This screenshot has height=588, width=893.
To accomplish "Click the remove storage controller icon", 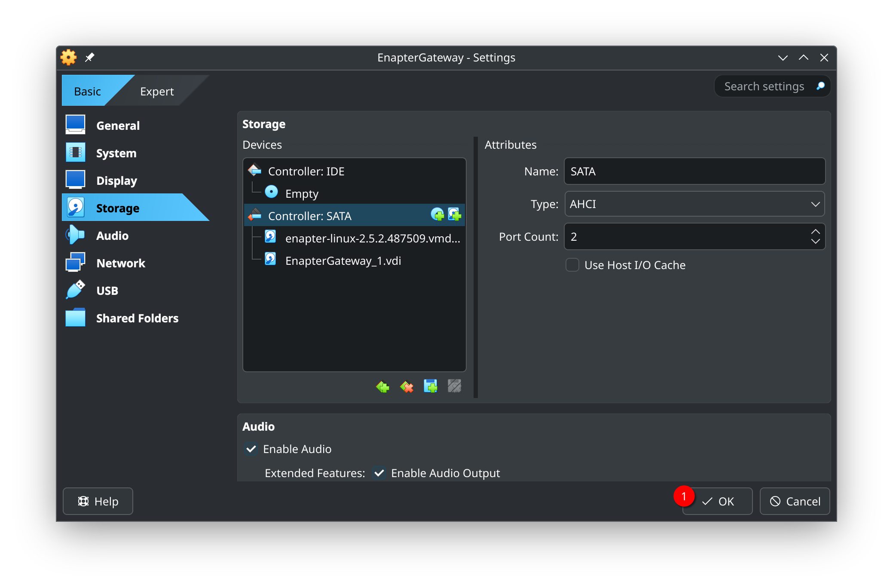I will click(406, 386).
